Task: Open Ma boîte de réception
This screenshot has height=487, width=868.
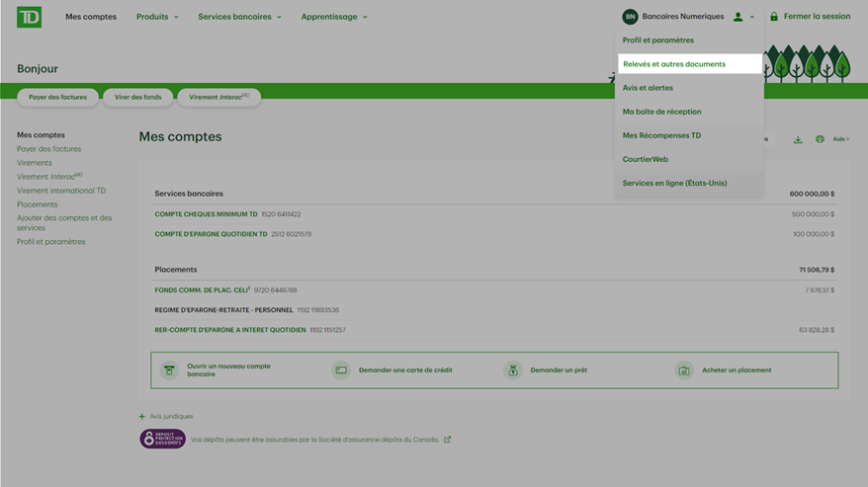Action: point(661,112)
